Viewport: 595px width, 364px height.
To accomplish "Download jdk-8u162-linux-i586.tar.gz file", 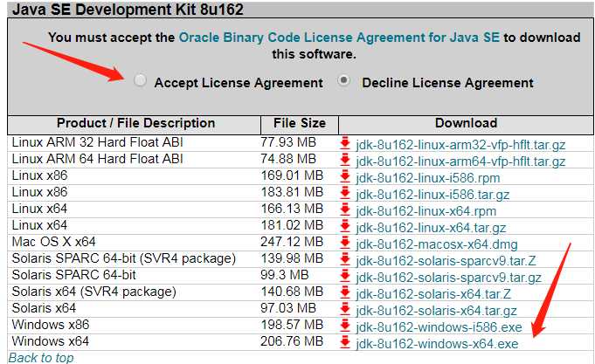I will (432, 195).
